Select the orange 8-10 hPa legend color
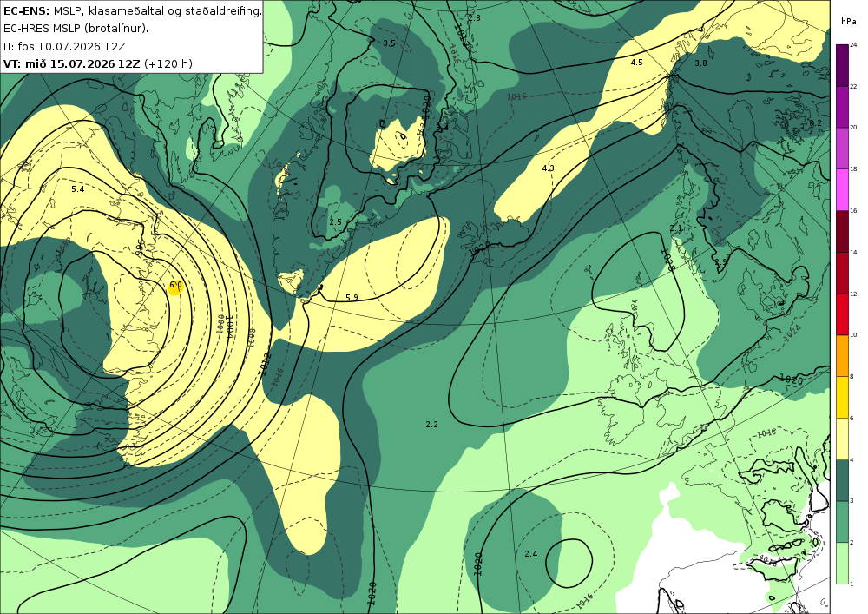 pos(842,355)
